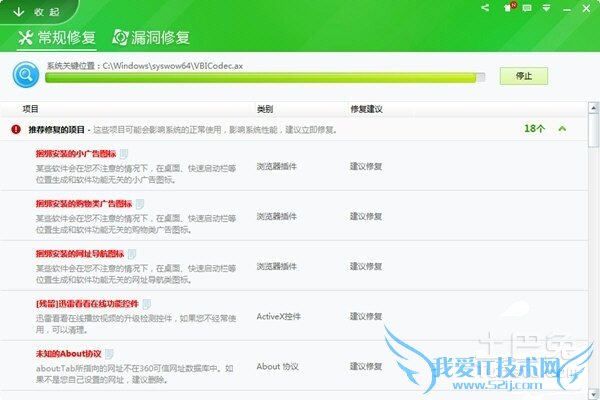Screen dimensions: 600x400
Task: Open 捆绑安装的小广告图标 item
Action: (76, 153)
